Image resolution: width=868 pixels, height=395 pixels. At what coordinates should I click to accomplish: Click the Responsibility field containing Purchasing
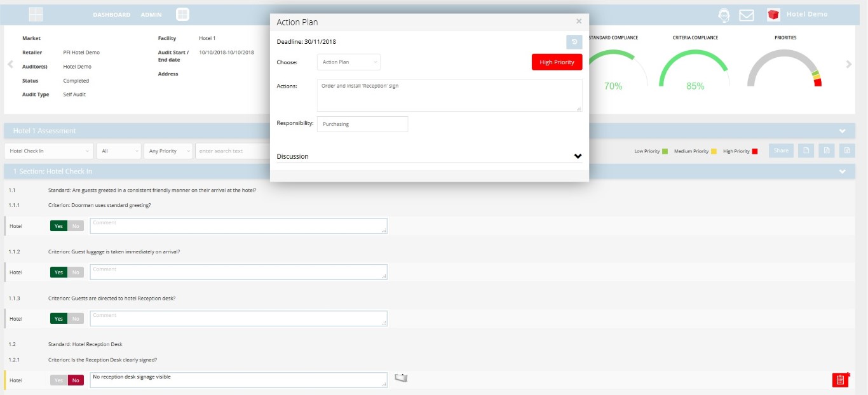tap(362, 124)
